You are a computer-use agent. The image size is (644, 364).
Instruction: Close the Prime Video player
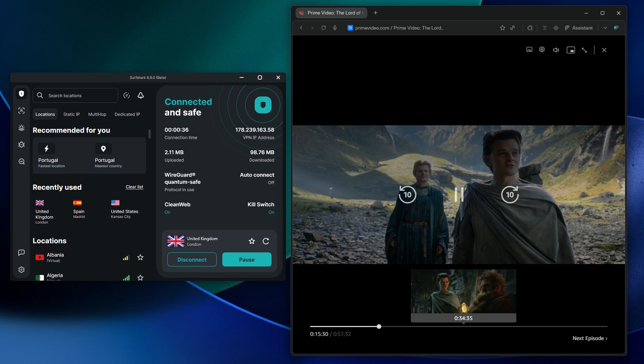click(x=604, y=50)
